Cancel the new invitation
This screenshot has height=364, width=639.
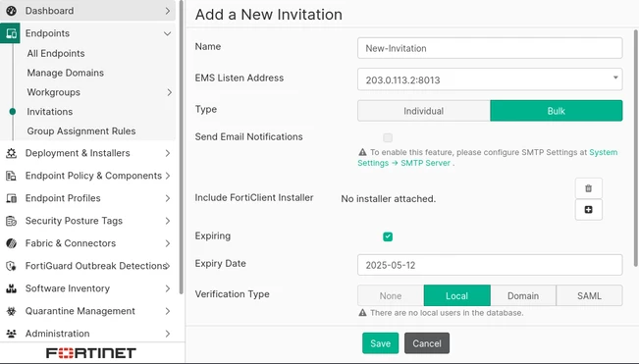(427, 343)
